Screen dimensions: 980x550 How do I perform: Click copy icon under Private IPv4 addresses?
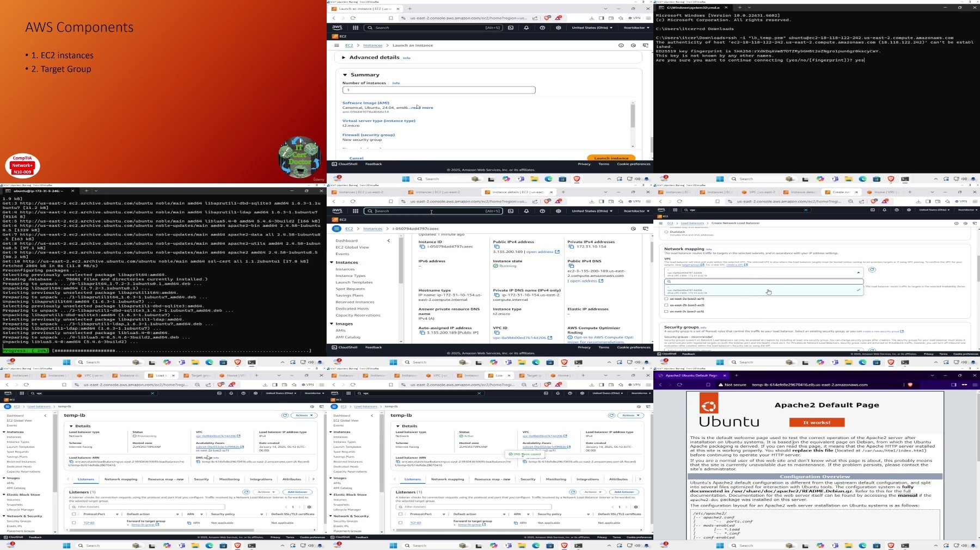coord(571,246)
